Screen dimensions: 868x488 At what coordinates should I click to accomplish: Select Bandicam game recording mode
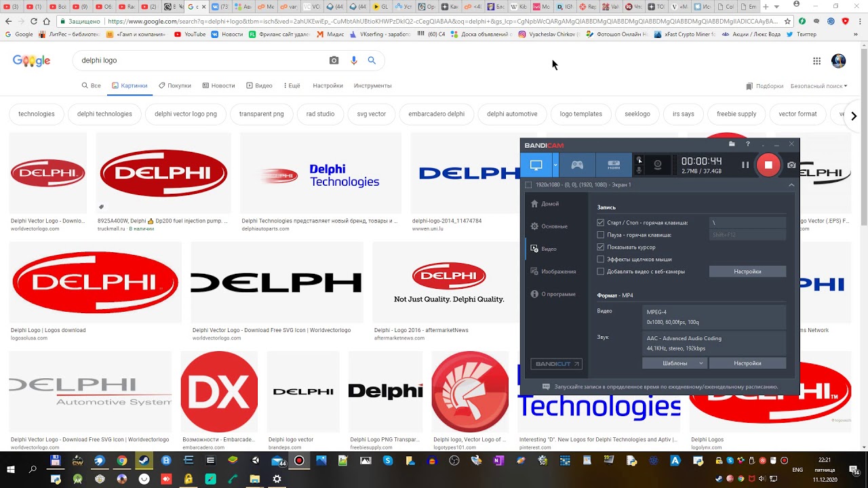point(577,165)
